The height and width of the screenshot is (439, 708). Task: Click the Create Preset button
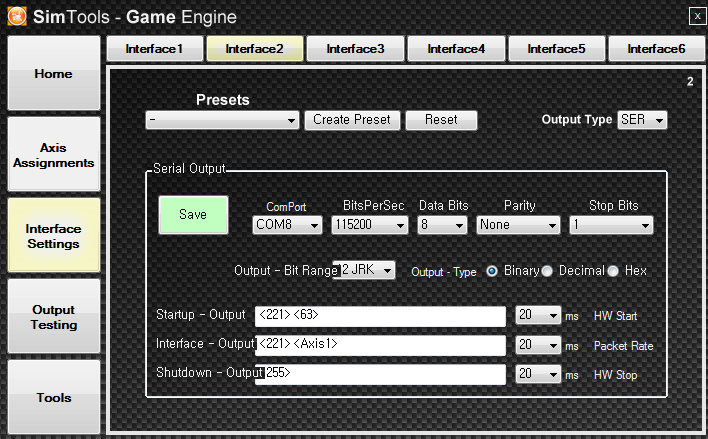tap(352, 120)
